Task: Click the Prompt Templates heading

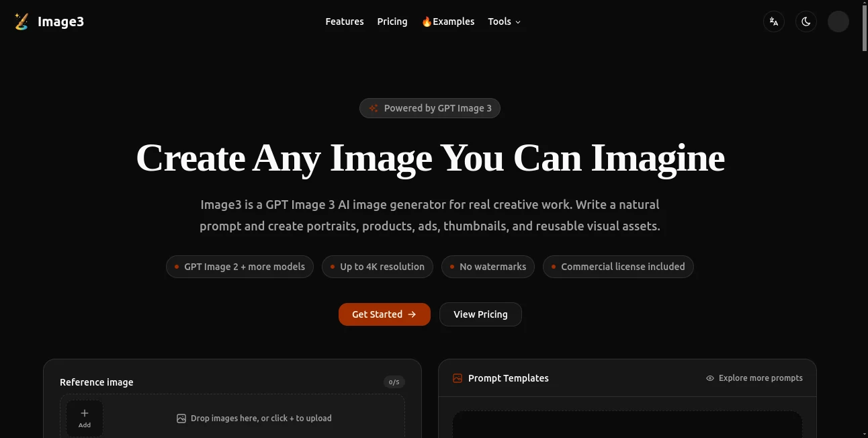Action: (509, 378)
